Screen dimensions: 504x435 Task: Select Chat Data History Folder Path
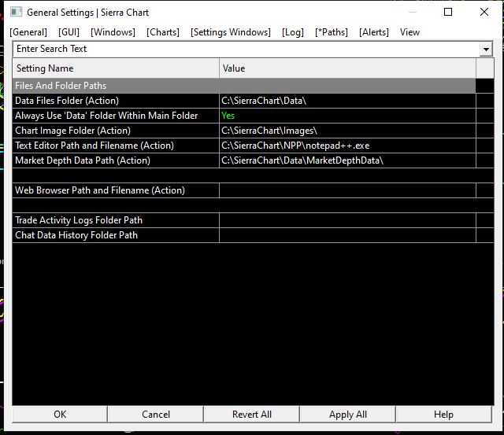[x=116, y=235]
